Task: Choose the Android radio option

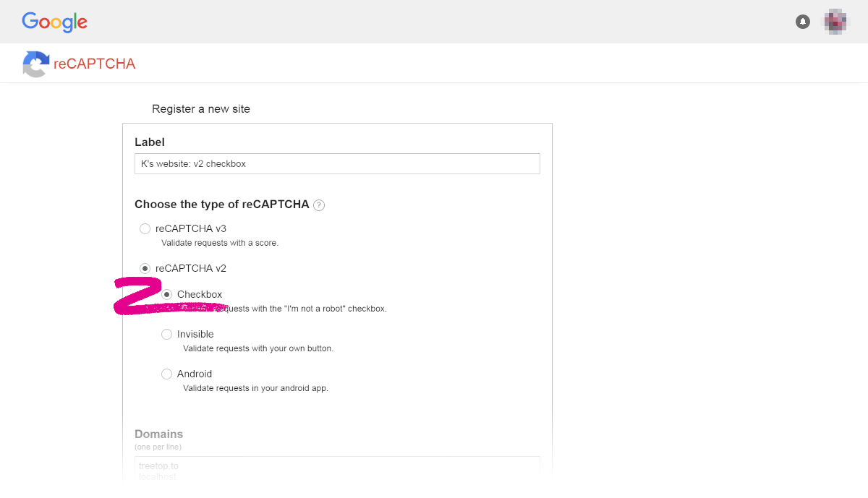Action: pyautogui.click(x=166, y=374)
